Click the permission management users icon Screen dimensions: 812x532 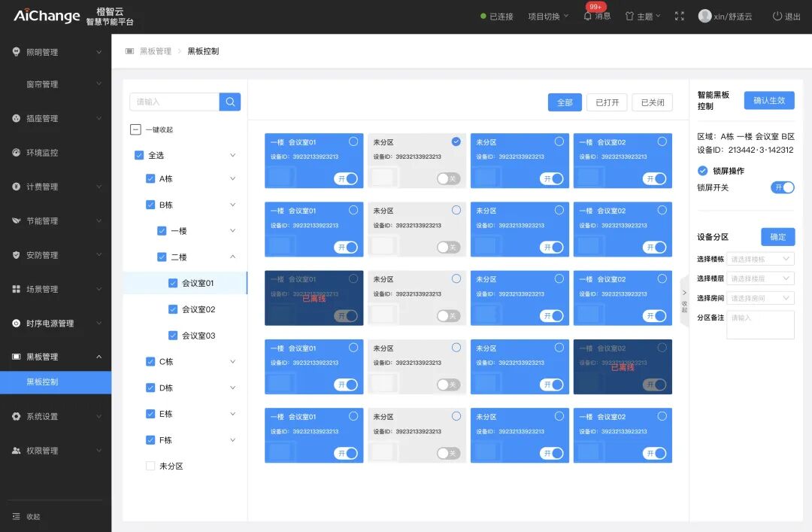point(16,451)
